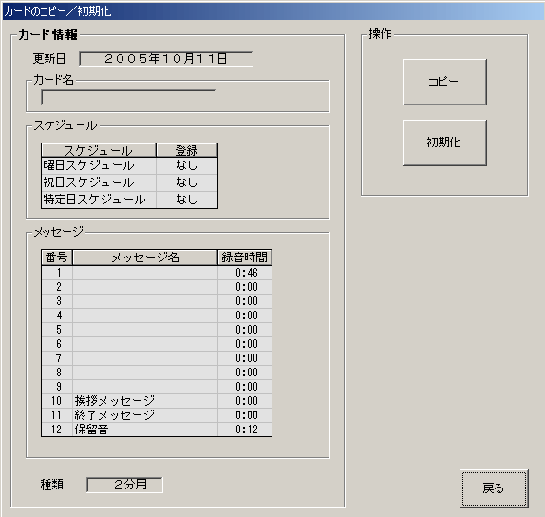Click the 戻る (back) button
The image size is (545, 517).
(x=494, y=488)
